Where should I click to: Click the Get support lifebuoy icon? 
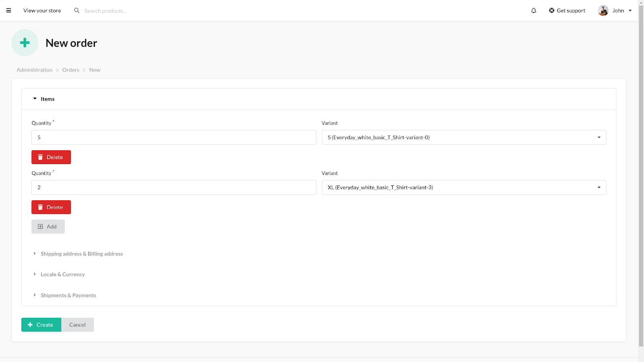[551, 10]
